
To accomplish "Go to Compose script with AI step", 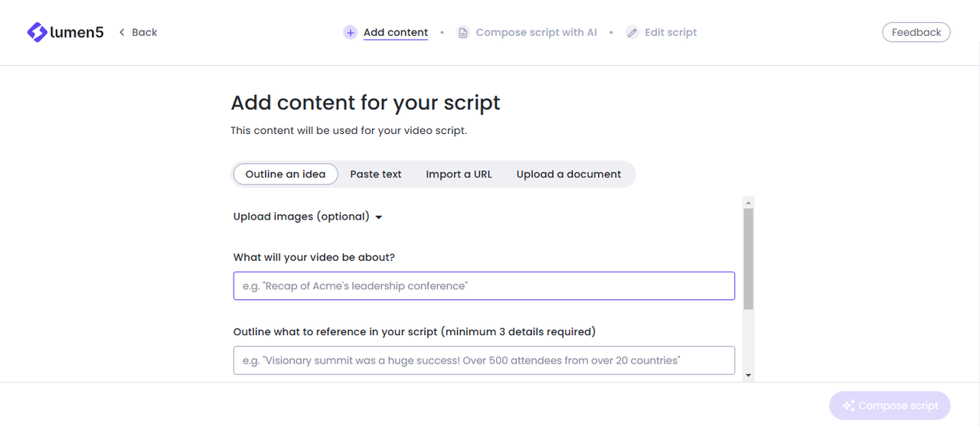I will [x=536, y=32].
